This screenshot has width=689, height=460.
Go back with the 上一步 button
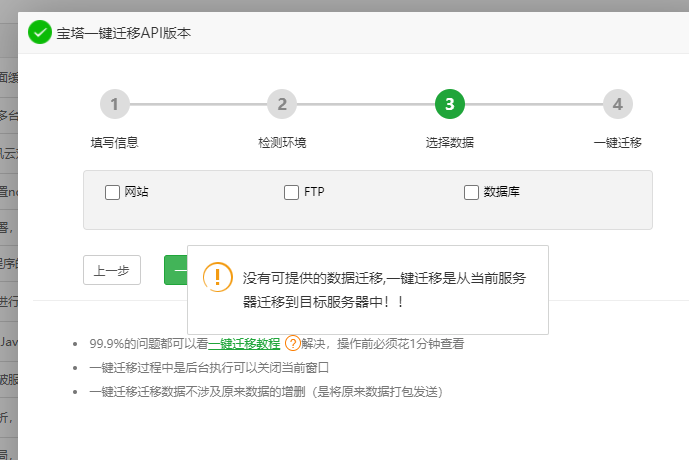[112, 270]
